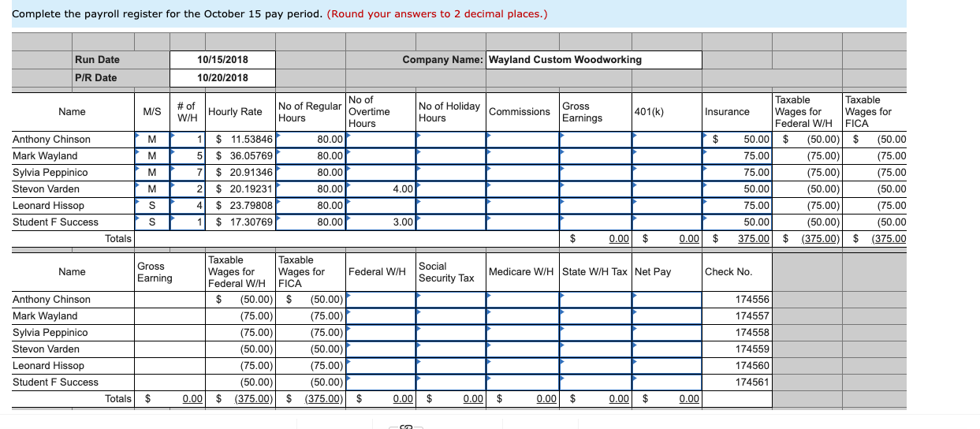Click check number 174559
This screenshot has width=980, height=429.
[x=737, y=349]
